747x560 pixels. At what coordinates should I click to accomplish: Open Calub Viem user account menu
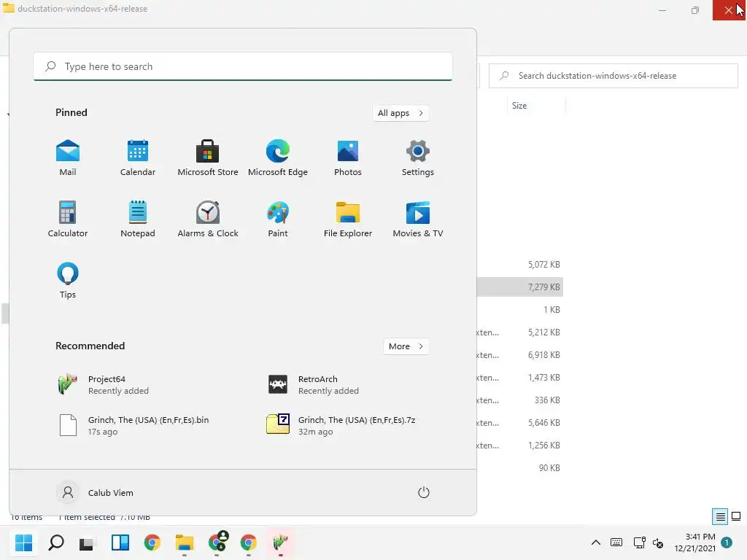pyautogui.click(x=96, y=492)
